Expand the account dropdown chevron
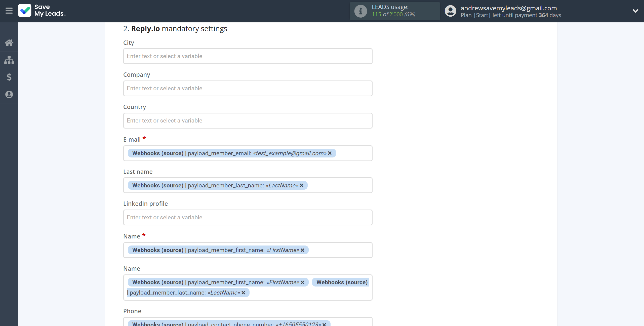644x326 pixels. 635,11
